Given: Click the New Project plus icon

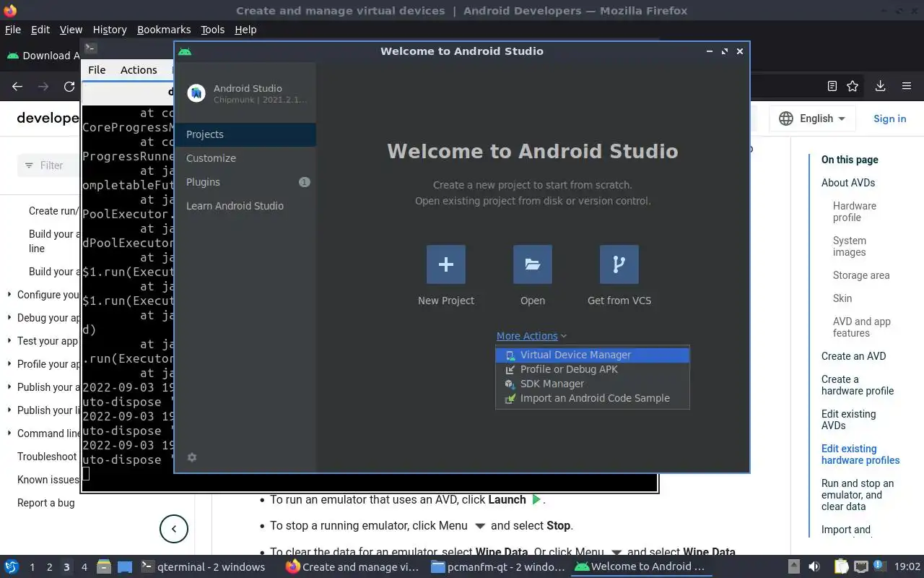Looking at the screenshot, I should 446,264.
